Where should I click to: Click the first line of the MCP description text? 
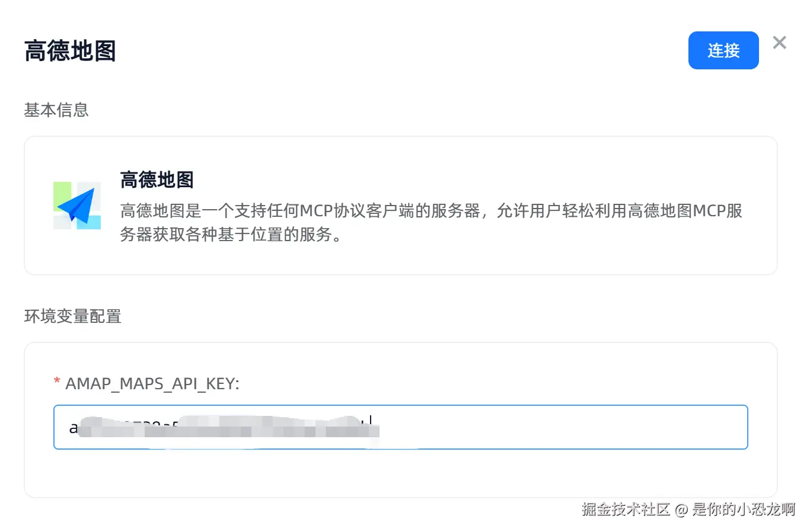[x=430, y=211]
